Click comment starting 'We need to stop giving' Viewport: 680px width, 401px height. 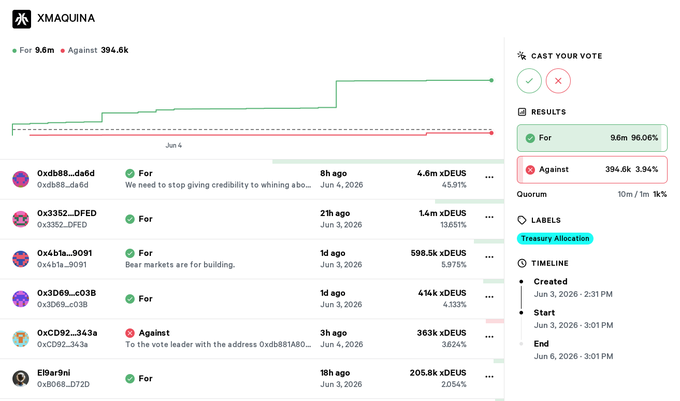click(x=218, y=185)
